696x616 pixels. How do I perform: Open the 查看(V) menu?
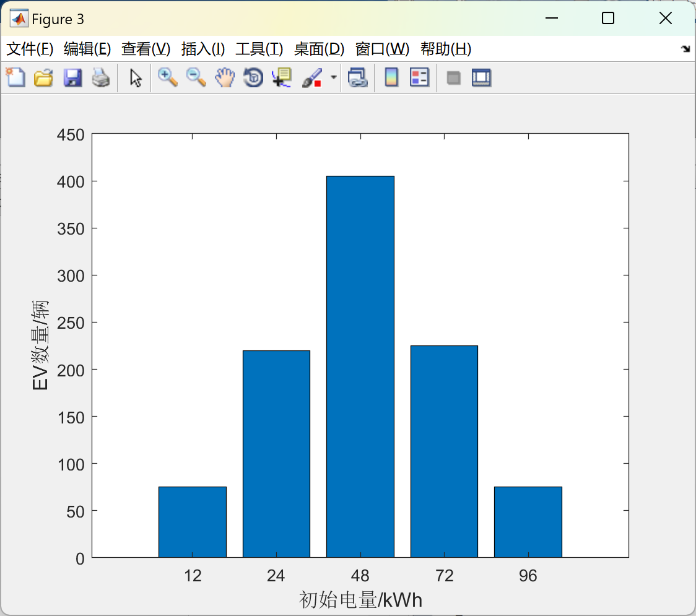click(146, 49)
